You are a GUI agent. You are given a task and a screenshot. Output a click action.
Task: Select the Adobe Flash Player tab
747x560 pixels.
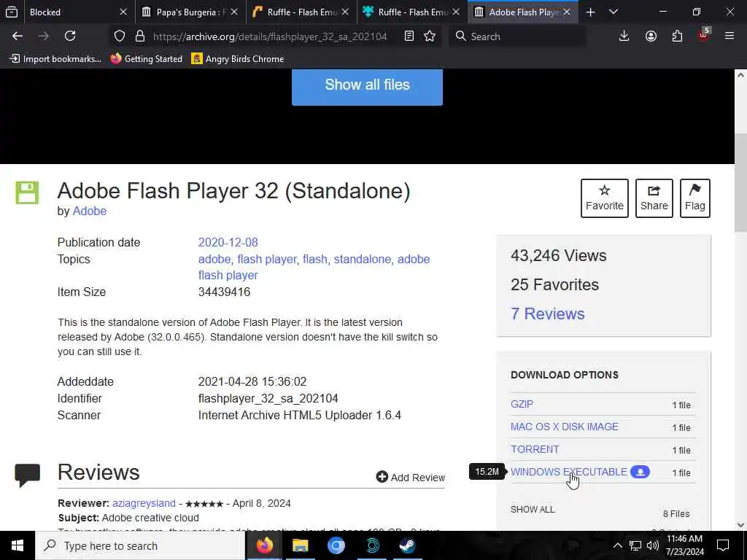[523, 12]
